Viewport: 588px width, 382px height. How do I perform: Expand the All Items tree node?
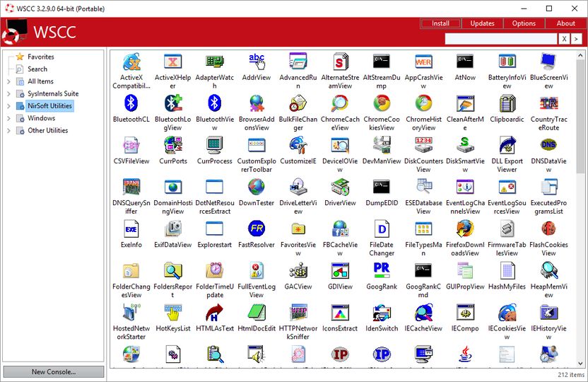tap(8, 81)
